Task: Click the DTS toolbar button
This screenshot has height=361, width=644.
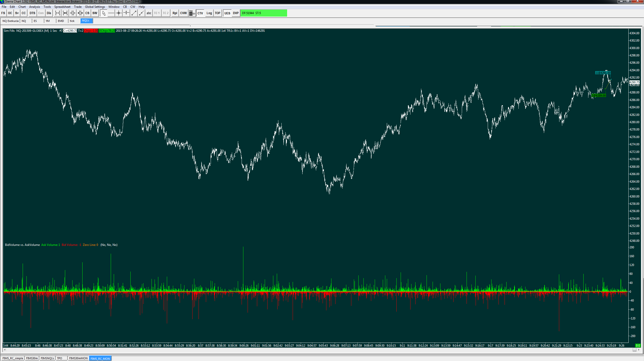Action: click(32, 13)
